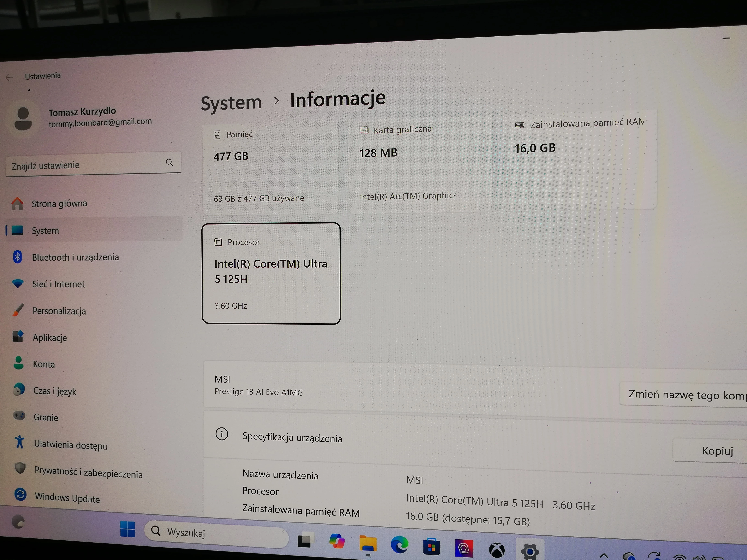Click the Granie controller icon
This screenshot has width=747, height=560.
[x=19, y=415]
